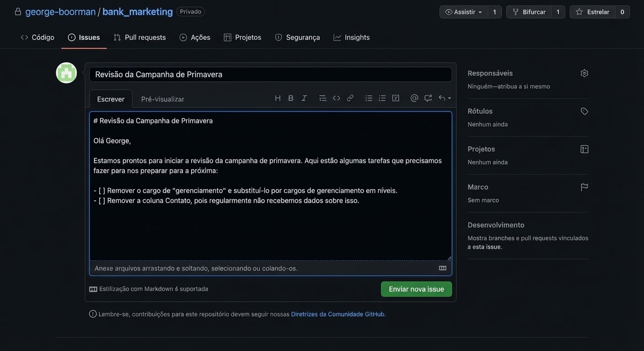Image resolution: width=644 pixels, height=351 pixels.
Task: Click the Privado visibility badge
Action: coord(191,12)
